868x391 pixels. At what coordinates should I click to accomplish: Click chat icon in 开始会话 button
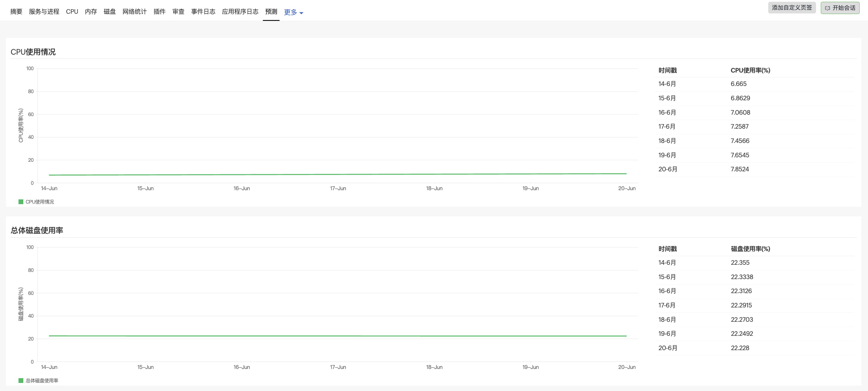click(x=827, y=8)
